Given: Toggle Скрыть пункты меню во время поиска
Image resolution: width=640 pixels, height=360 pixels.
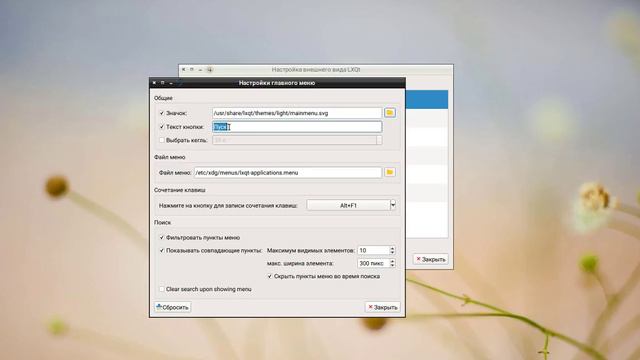Looking at the screenshot, I should coord(270,276).
